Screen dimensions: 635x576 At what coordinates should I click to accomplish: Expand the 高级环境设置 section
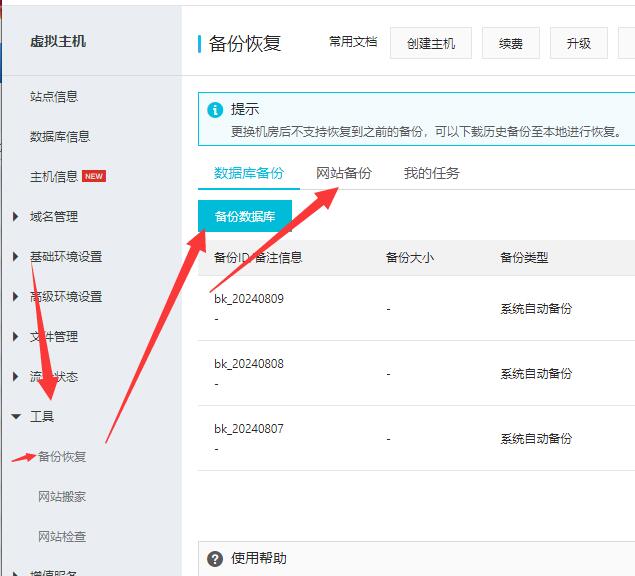click(65, 297)
